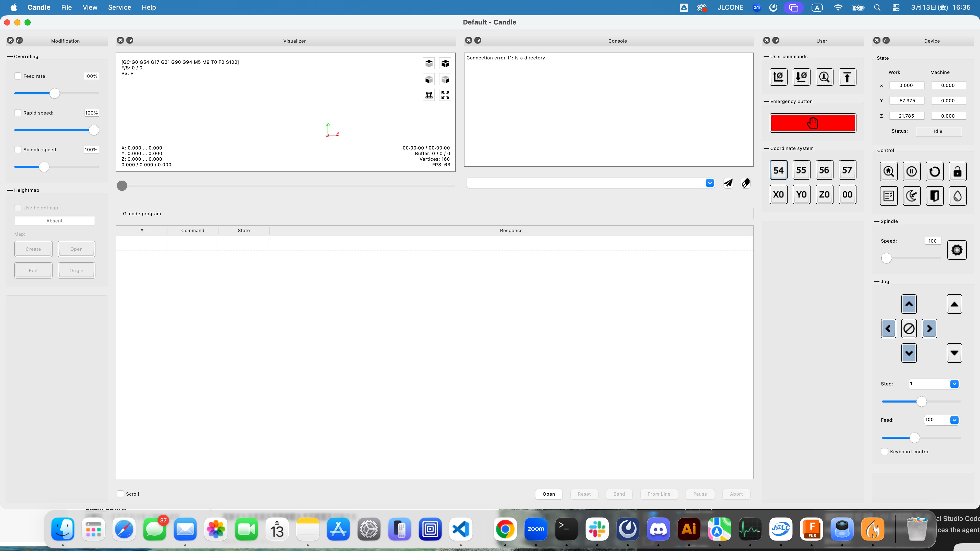
Task: Open the File menu
Action: pyautogui.click(x=66, y=7)
